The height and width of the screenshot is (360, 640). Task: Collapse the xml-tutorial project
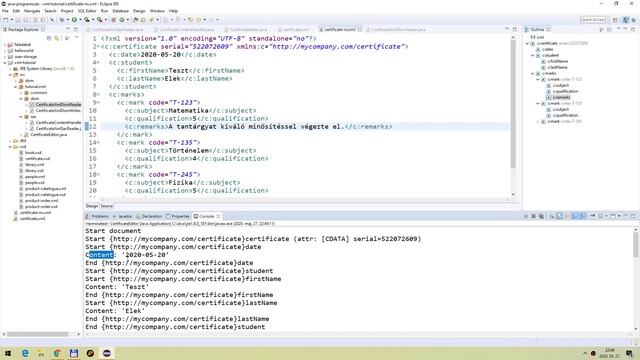[x=5, y=63]
